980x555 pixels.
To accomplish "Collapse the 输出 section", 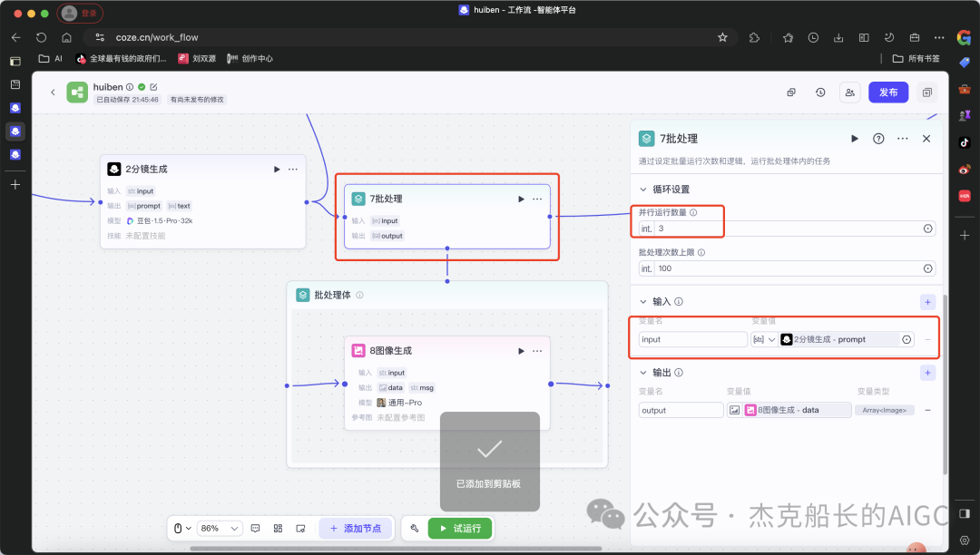I will (642, 373).
